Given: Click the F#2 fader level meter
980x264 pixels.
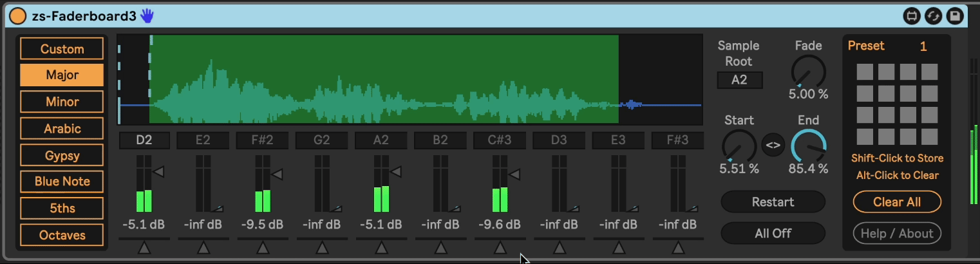Looking at the screenshot, I should tap(263, 184).
